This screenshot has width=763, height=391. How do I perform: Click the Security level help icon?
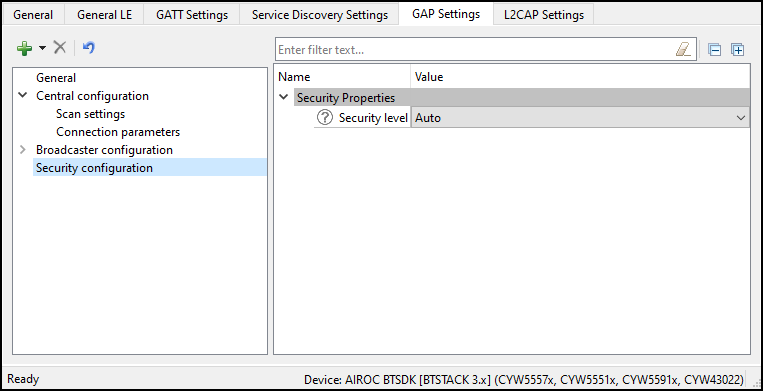coord(325,118)
